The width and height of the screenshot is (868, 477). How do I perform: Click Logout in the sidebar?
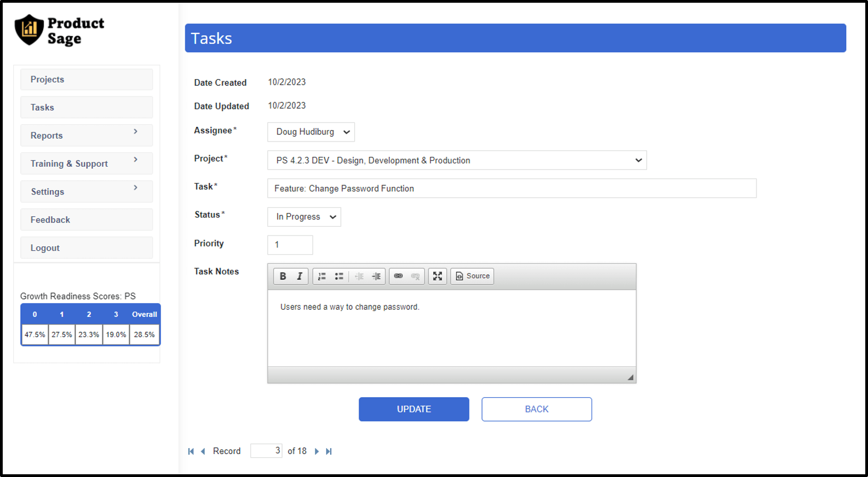[87, 248]
